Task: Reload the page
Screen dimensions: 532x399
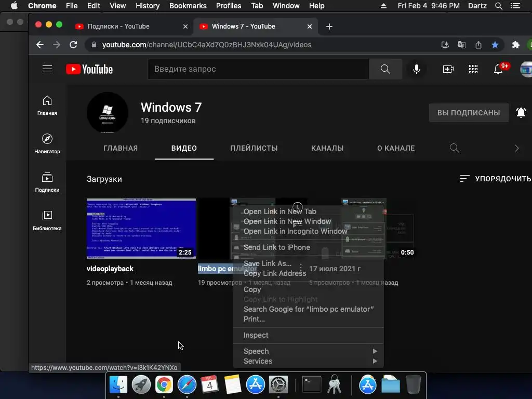Action: (73, 45)
